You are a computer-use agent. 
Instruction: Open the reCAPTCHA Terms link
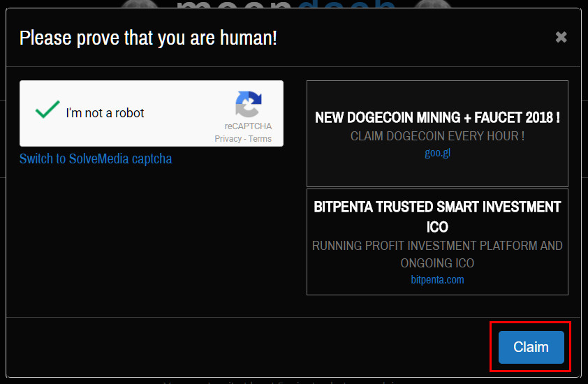click(260, 139)
